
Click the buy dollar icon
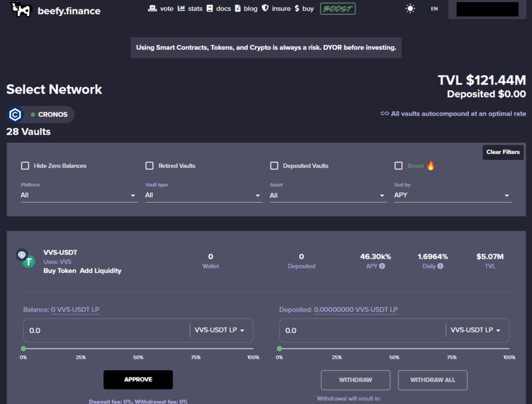297,8
